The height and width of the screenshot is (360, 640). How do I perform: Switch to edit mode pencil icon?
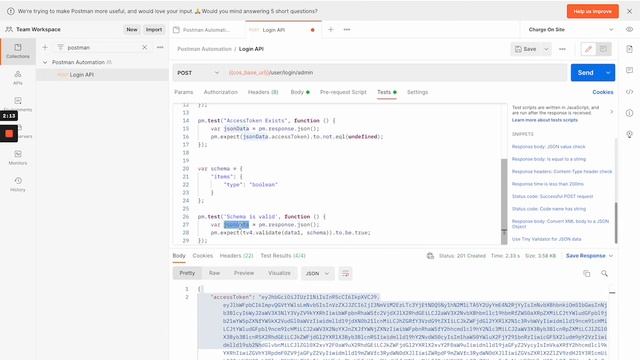coord(588,49)
